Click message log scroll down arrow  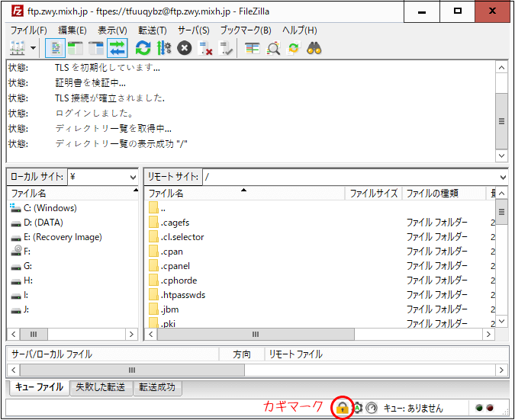[501, 155]
